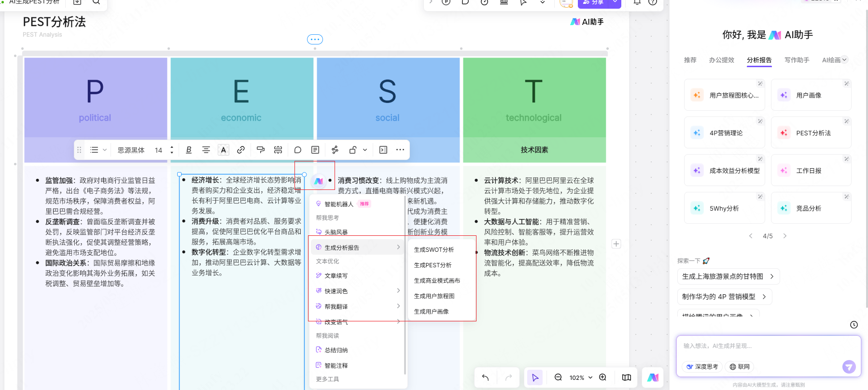Toggle the lock icon in floating toolbar
The height and width of the screenshot is (390, 868).
coord(353,150)
